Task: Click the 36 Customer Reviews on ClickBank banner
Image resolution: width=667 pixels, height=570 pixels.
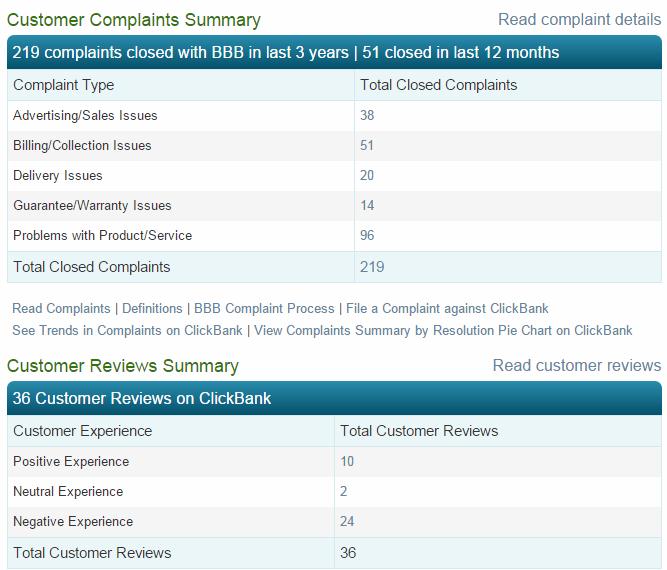Action: point(334,398)
